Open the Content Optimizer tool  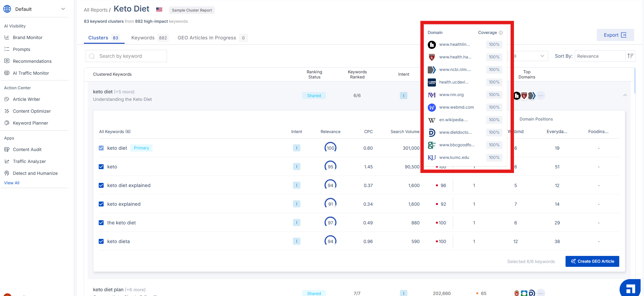32,111
